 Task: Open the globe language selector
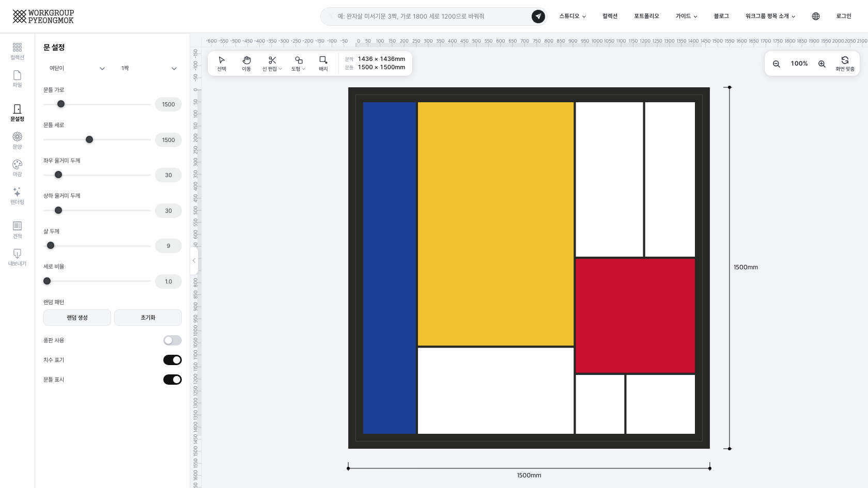pos(816,17)
